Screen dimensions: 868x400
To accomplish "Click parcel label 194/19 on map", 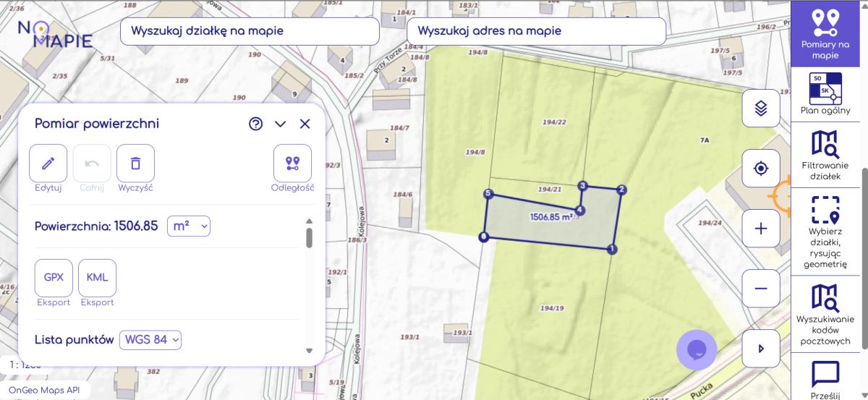I will (x=552, y=308).
